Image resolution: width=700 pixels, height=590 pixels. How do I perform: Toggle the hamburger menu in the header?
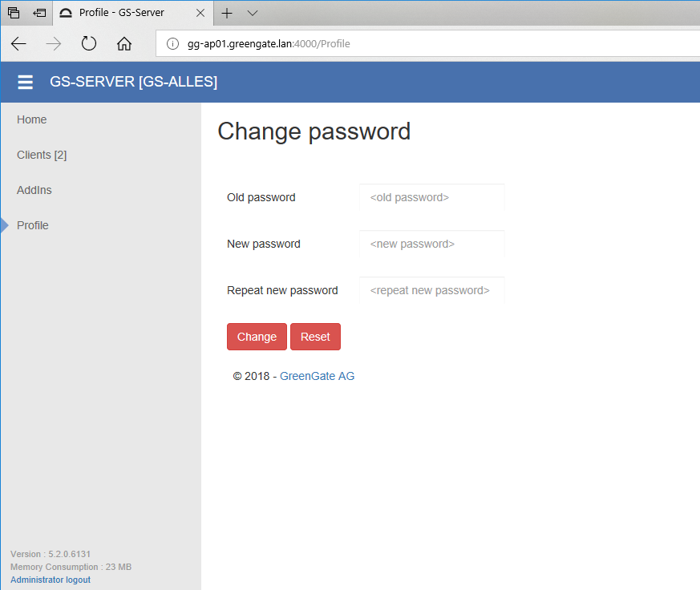(25, 82)
